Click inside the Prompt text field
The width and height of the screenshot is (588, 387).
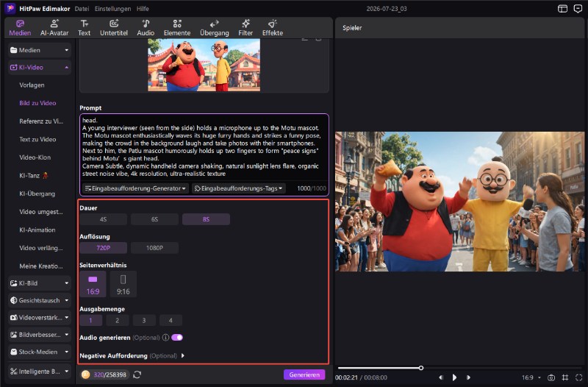[204, 147]
